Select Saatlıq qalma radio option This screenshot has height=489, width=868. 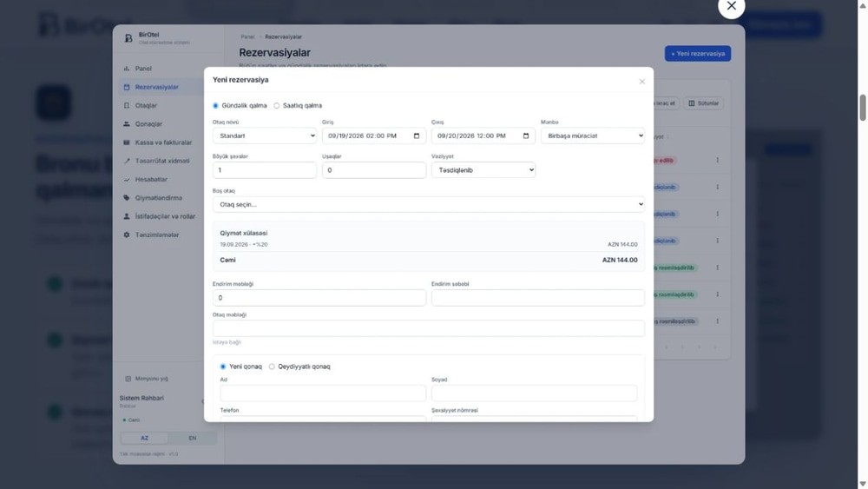(277, 106)
